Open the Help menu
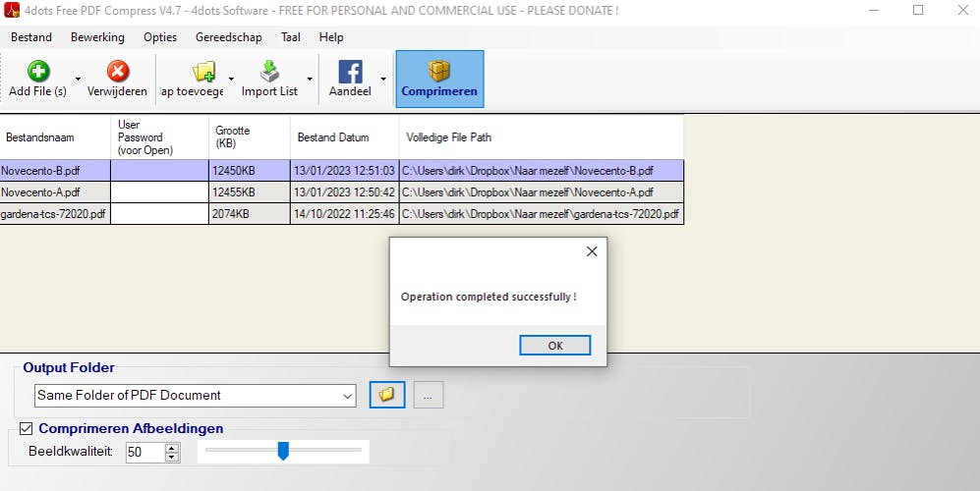 tap(331, 37)
